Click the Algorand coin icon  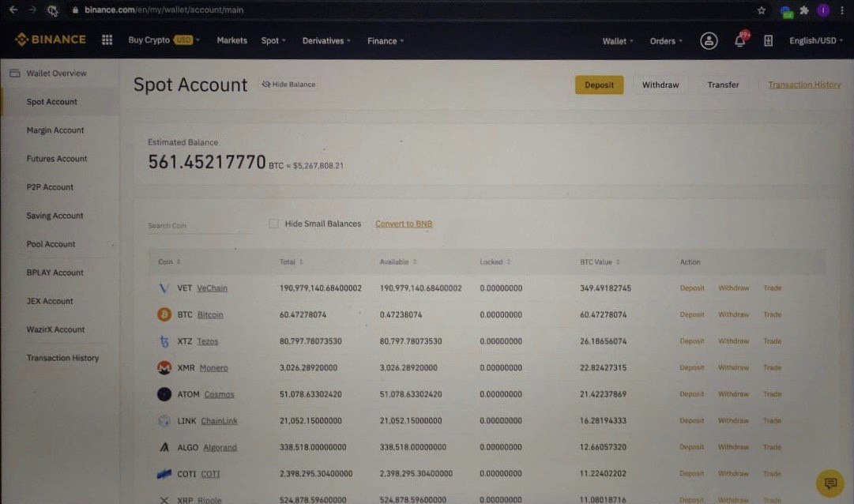coord(164,447)
